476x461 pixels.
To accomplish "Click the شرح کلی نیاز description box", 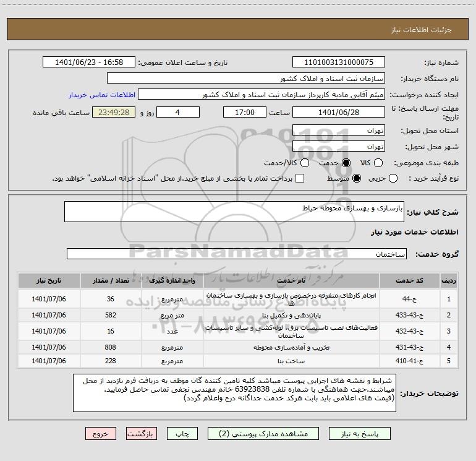I will 234,212.
